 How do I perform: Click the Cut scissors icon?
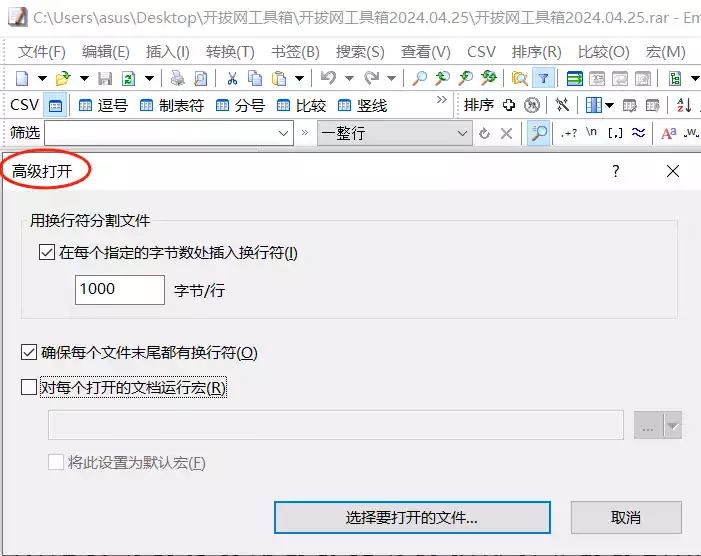point(232,78)
